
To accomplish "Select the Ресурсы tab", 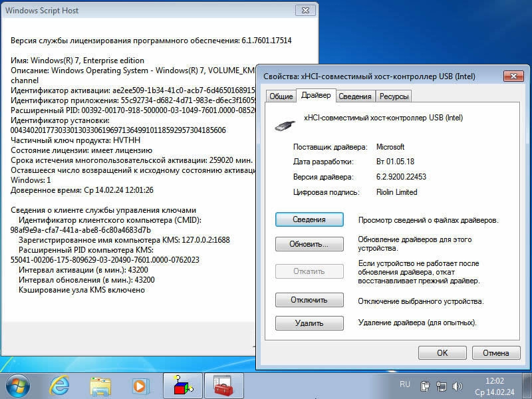I will [x=394, y=96].
